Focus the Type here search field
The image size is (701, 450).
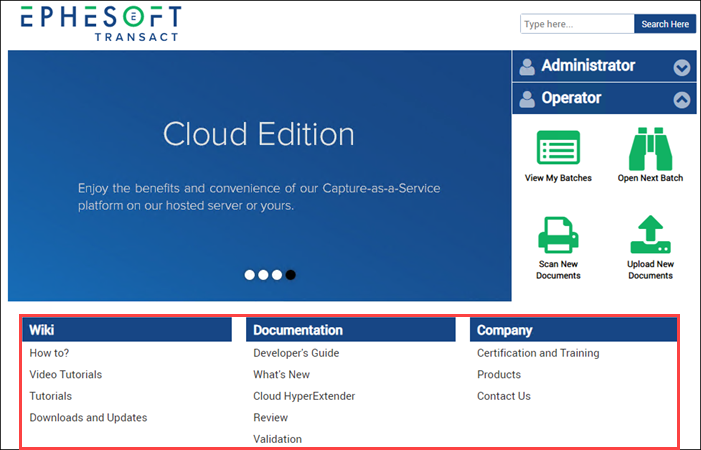[x=577, y=24]
